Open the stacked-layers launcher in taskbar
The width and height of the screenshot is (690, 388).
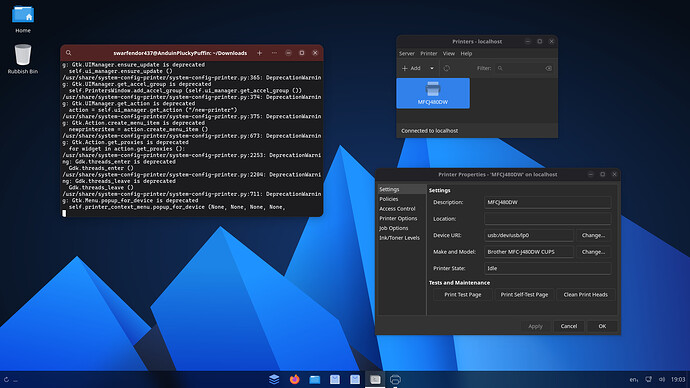pos(274,379)
